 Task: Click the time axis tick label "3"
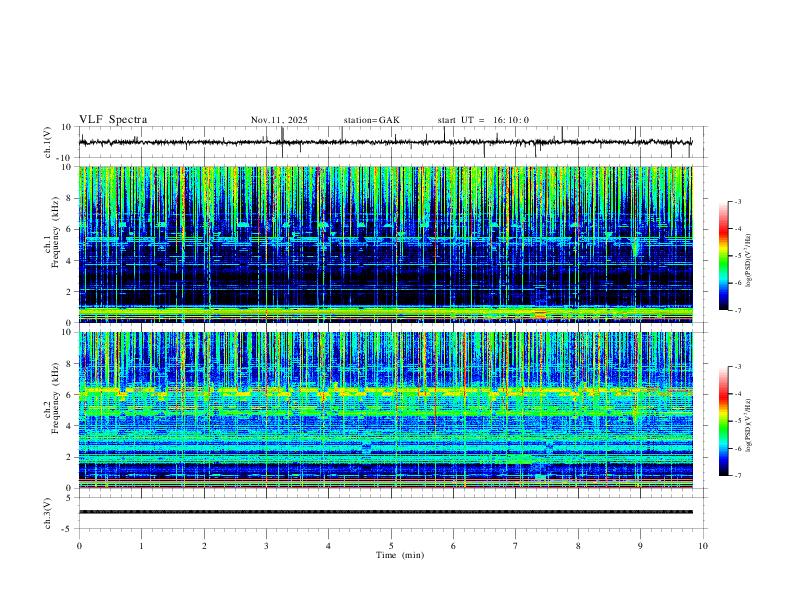[266, 546]
